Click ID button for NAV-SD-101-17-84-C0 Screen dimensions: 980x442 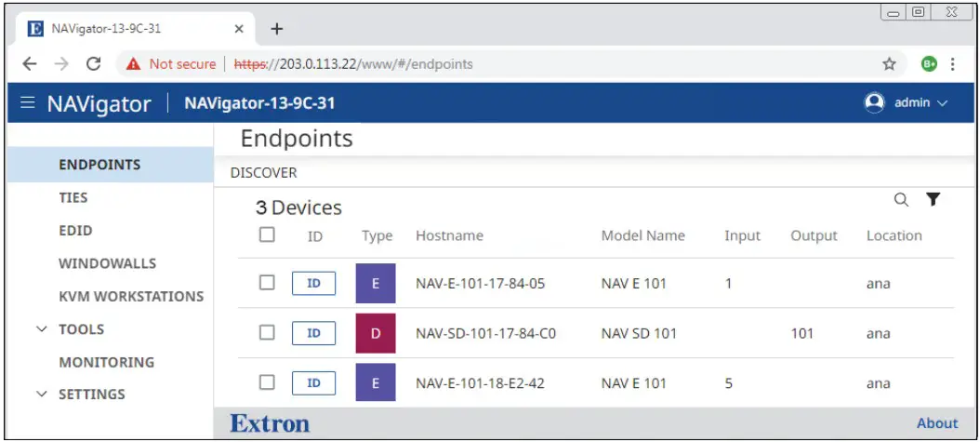(313, 333)
